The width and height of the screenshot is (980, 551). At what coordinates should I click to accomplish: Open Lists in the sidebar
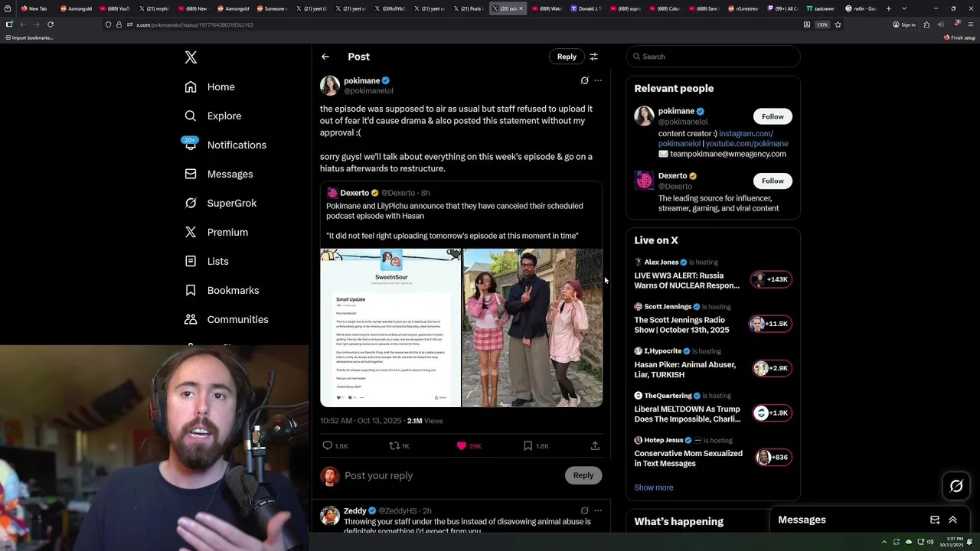(x=207, y=262)
